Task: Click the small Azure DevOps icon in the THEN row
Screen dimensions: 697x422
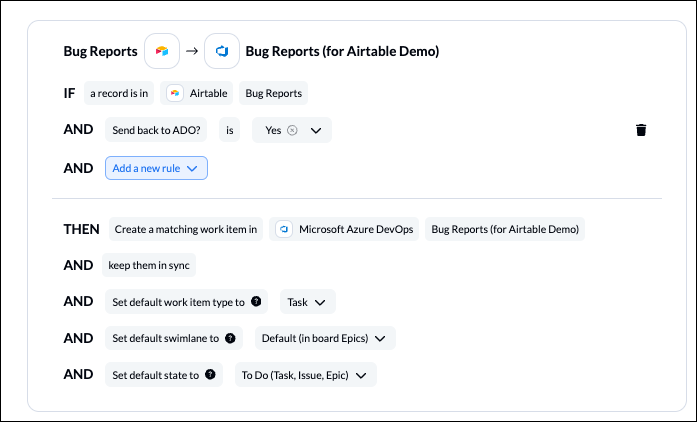Action: pyautogui.click(x=284, y=229)
